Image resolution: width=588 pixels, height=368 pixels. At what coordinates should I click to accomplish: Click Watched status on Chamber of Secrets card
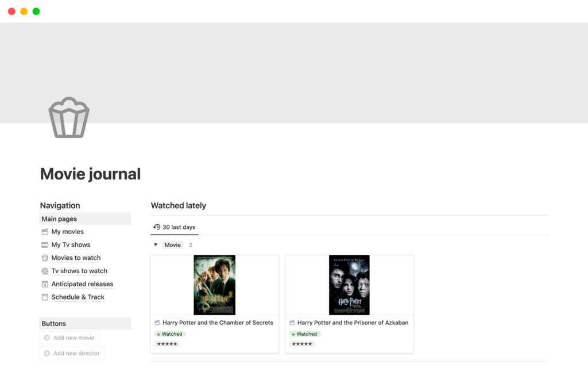(x=170, y=334)
